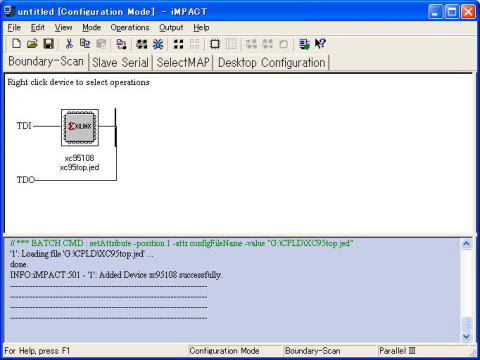Click the "Loading file" log line

82,254
